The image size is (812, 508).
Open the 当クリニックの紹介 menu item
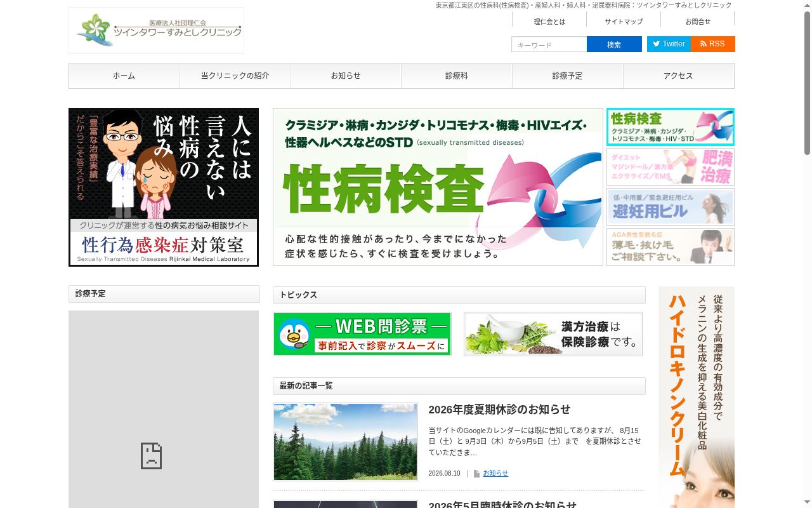[x=235, y=76]
